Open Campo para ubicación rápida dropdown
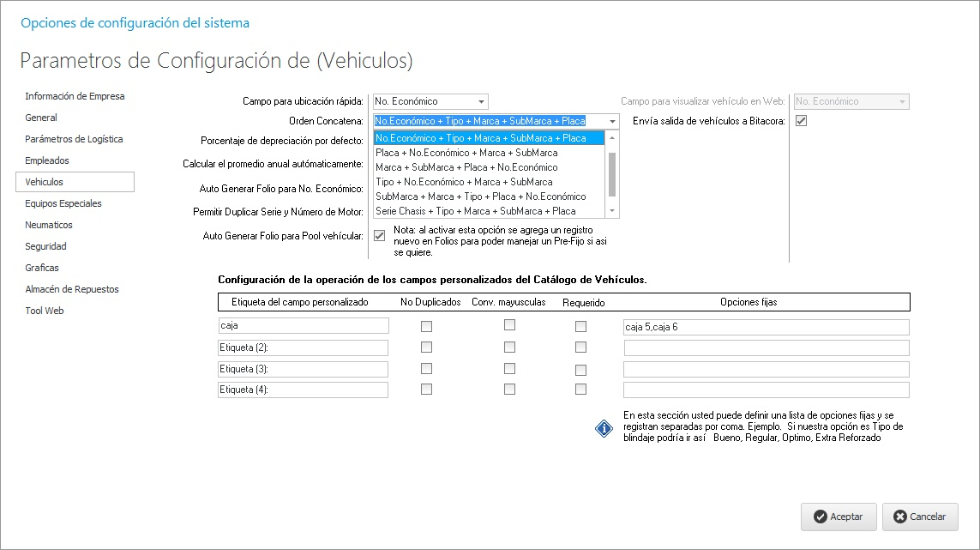 coord(483,101)
